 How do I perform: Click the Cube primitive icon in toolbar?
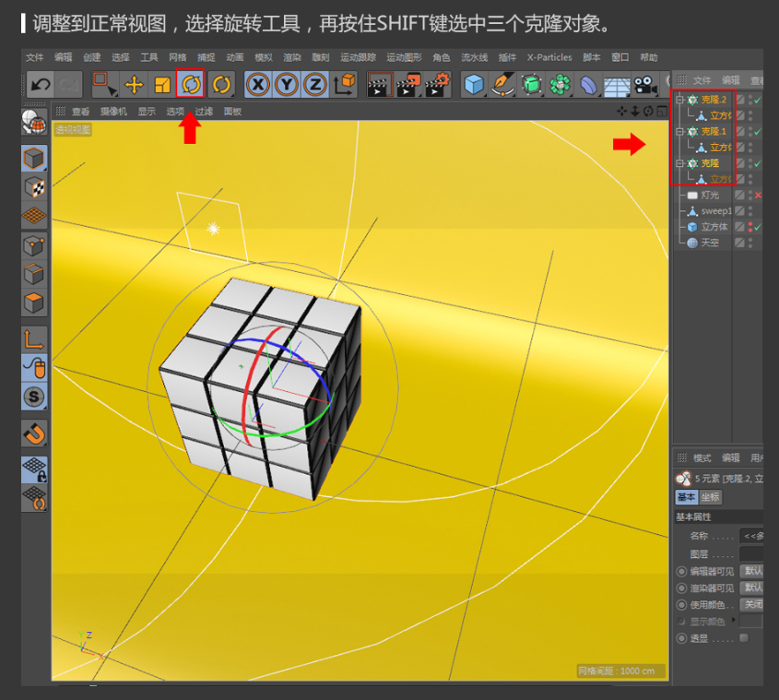pos(474,85)
